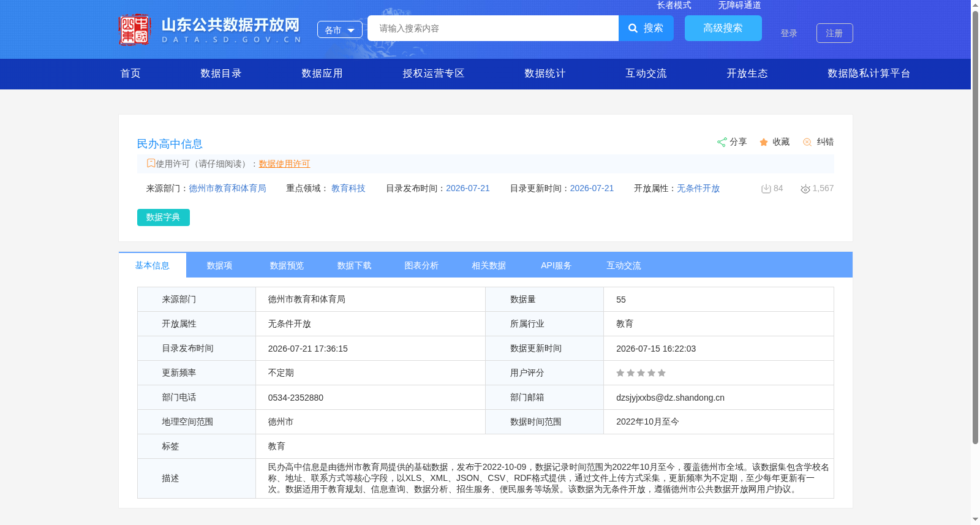Viewport: 980px width, 525px height.
Task: Switch to the API服务 tab
Action: 556,266
